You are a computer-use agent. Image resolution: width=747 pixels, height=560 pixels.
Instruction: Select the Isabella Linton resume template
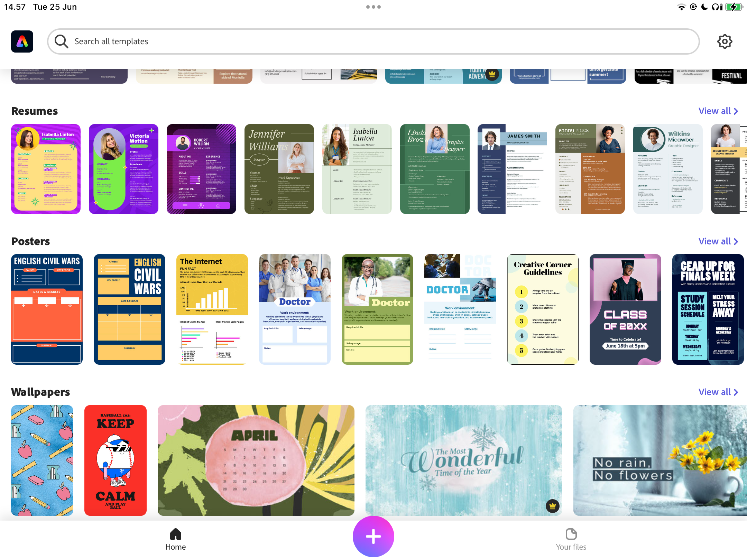tap(46, 169)
